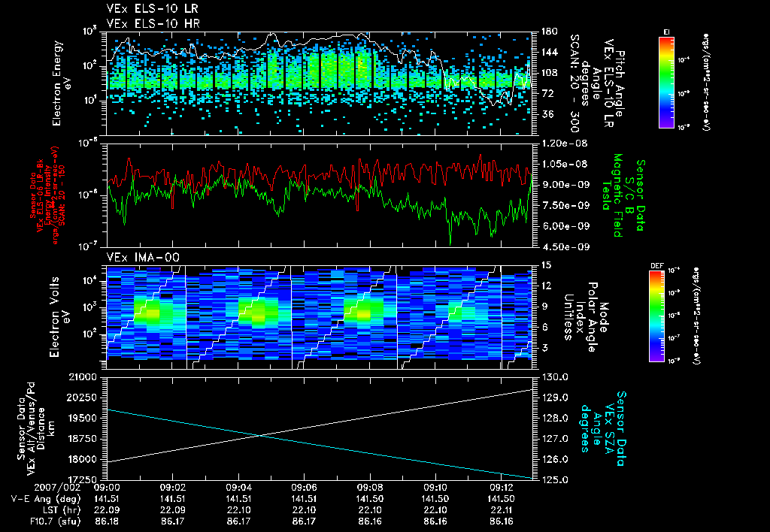Click the 128.0 SZA axis tick
Viewport: 770px width, 532px height.
[x=554, y=418]
